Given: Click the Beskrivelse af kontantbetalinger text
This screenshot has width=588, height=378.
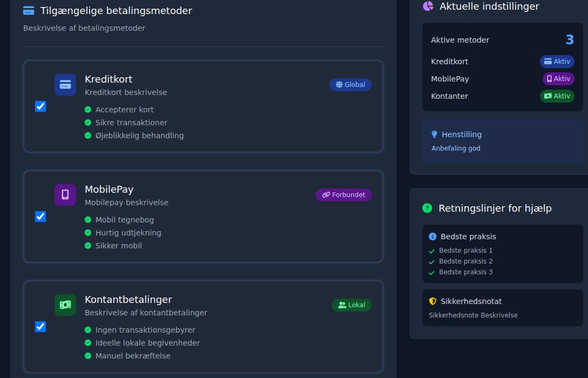Looking at the screenshot, I should pyautogui.click(x=146, y=313).
